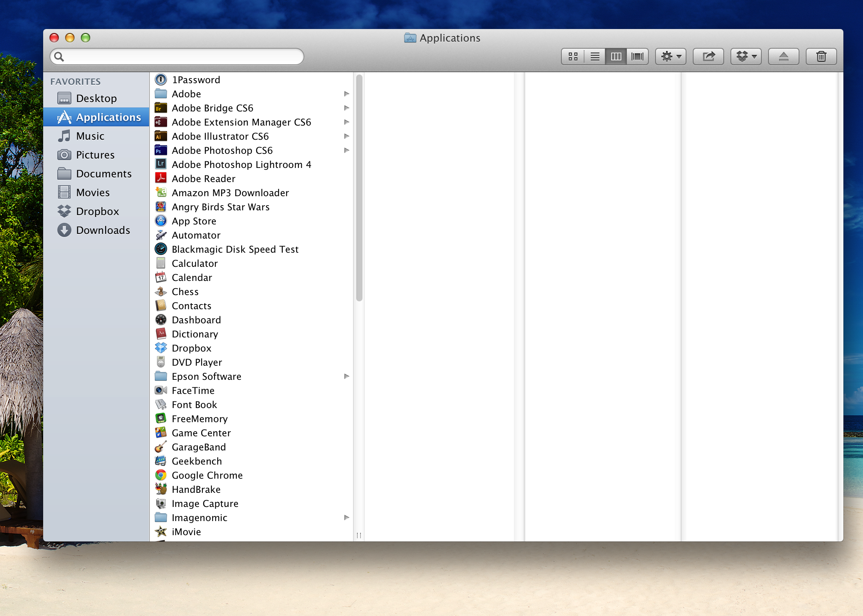Click the Trash delete toolbar button
Image resolution: width=863 pixels, height=616 pixels.
tap(821, 56)
